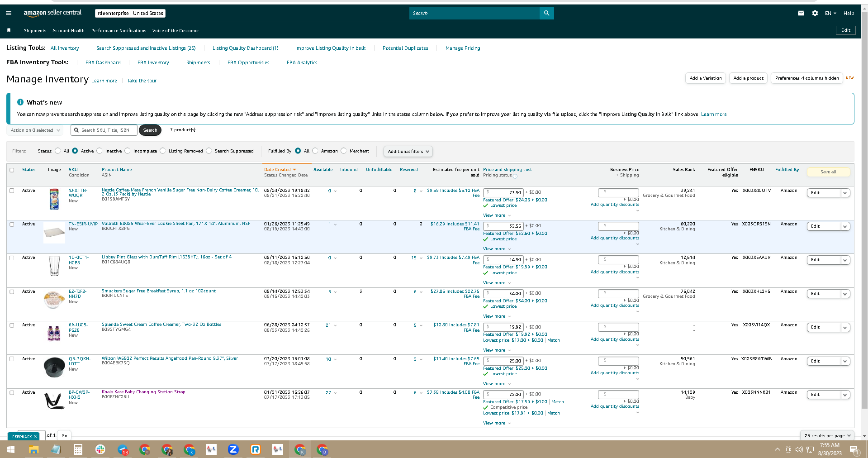
Task: Check the Vollrath Cookie Sheet row checkbox
Action: 12,224
